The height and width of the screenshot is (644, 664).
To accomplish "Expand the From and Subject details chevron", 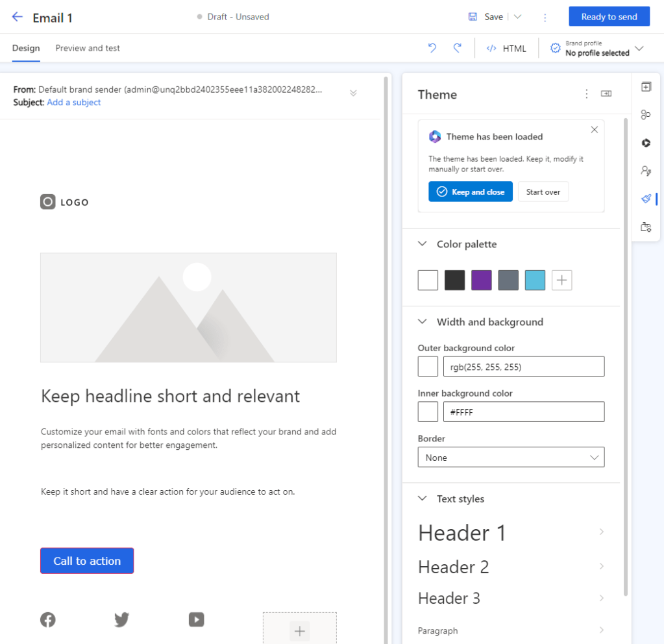I will 353,92.
